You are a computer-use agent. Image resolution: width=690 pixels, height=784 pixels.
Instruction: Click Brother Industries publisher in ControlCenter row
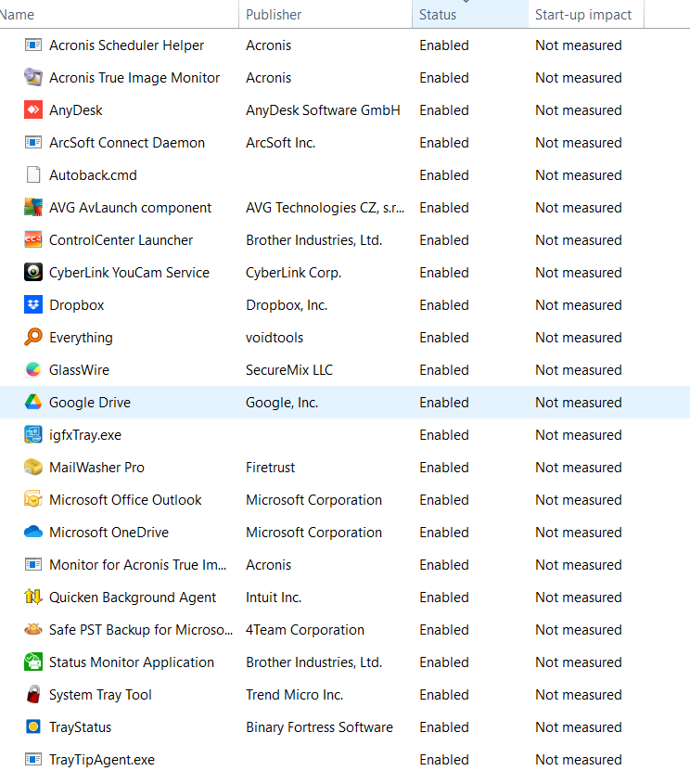tap(313, 240)
